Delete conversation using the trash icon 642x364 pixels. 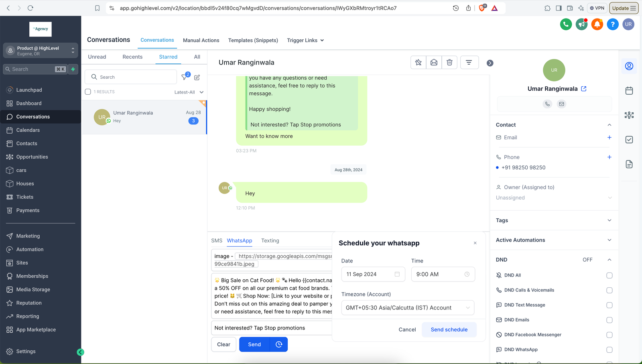[449, 62]
